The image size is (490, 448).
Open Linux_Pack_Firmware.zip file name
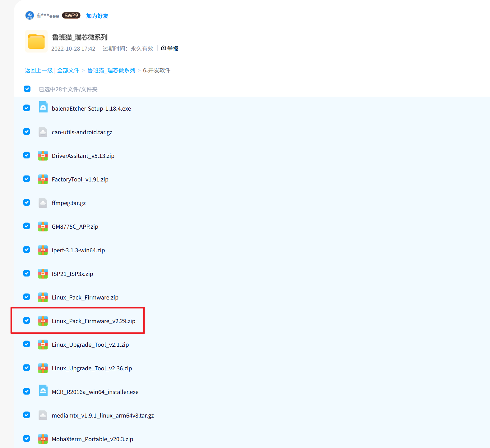point(85,297)
